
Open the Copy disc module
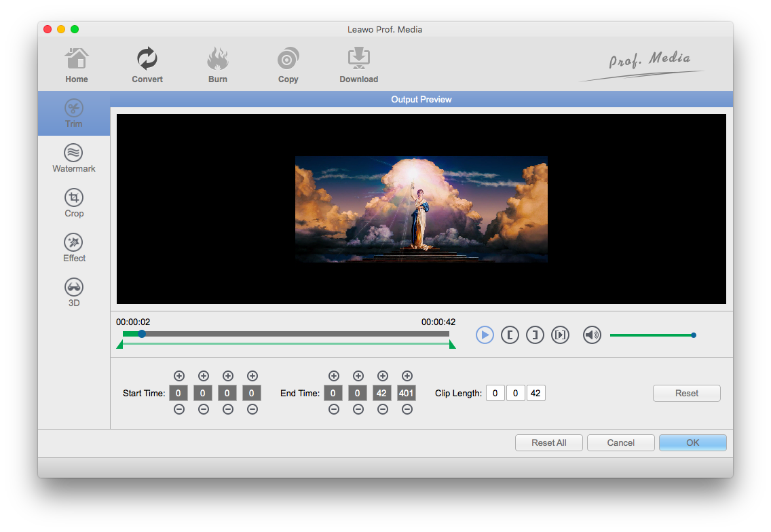click(x=288, y=65)
